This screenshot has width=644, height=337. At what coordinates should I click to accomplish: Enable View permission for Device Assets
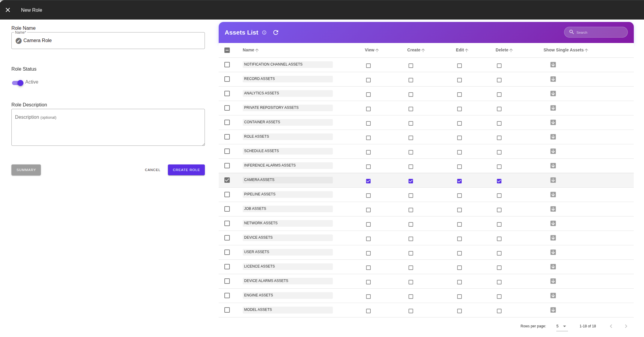[368, 239]
